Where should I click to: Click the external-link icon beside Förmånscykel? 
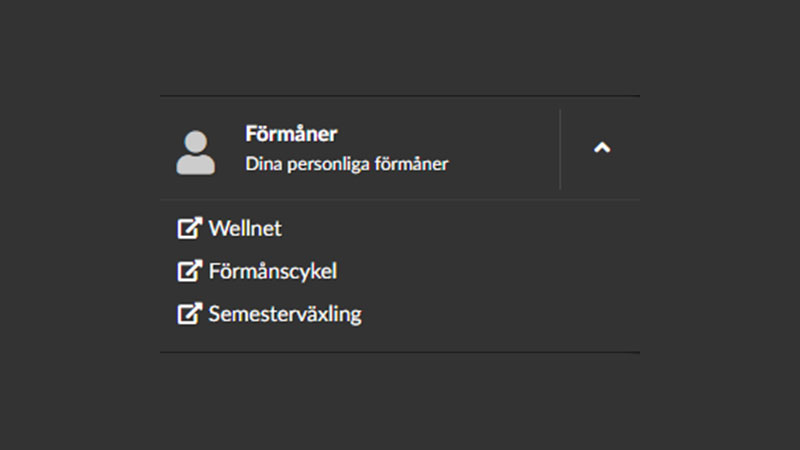(189, 271)
